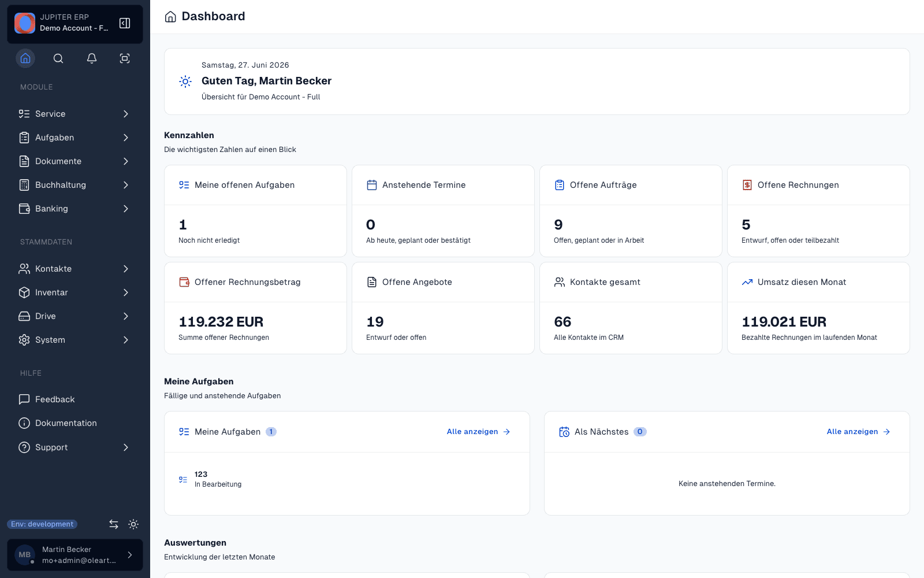The image size is (924, 578).
Task: Click the Service list icon
Action: (24, 114)
